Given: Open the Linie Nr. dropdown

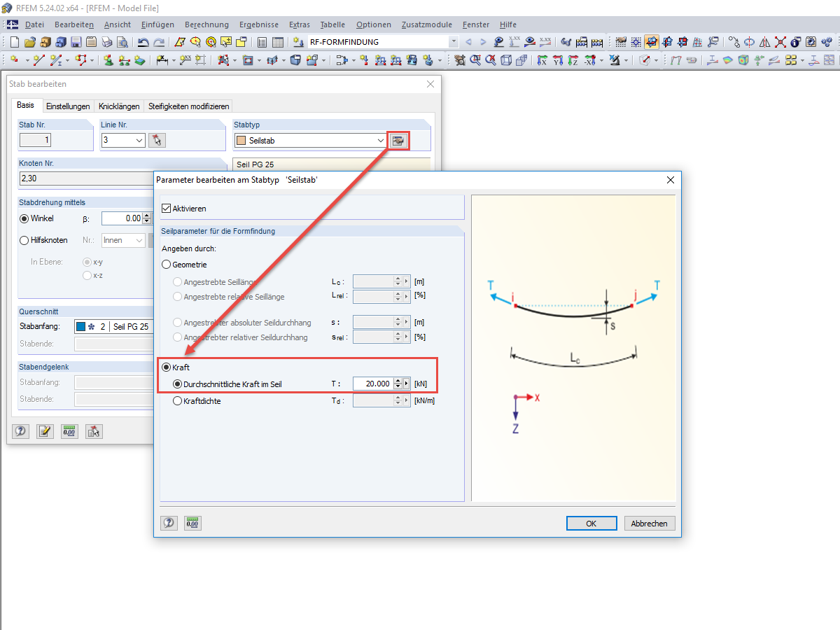Looking at the screenshot, I should [x=137, y=140].
